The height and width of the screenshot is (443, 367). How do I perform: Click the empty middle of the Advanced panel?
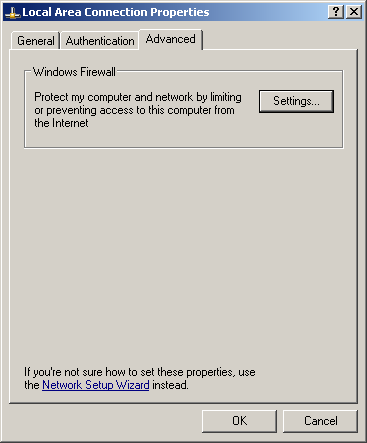pyautogui.click(x=183, y=253)
